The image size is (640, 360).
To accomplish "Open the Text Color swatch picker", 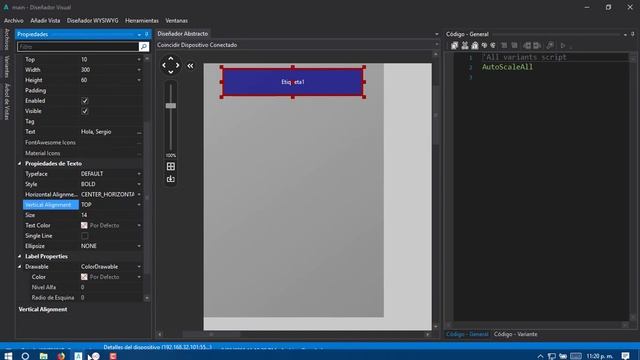I will [x=84, y=225].
